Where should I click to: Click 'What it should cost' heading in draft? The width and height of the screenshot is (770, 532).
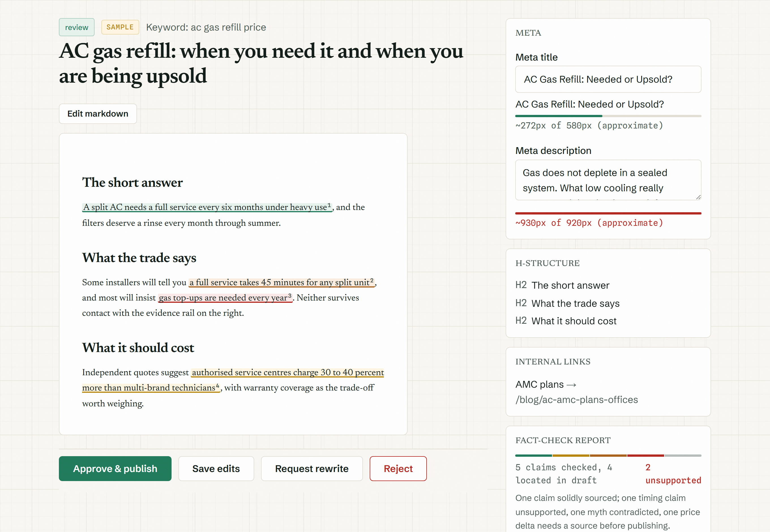(x=138, y=348)
